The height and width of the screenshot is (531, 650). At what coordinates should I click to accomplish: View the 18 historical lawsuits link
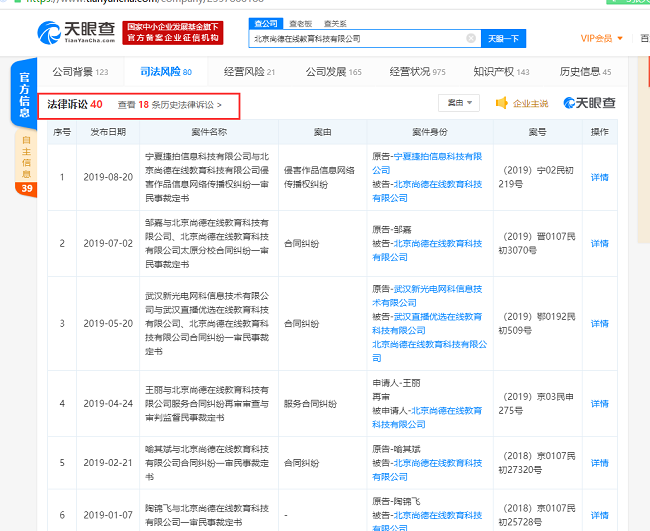coord(170,104)
